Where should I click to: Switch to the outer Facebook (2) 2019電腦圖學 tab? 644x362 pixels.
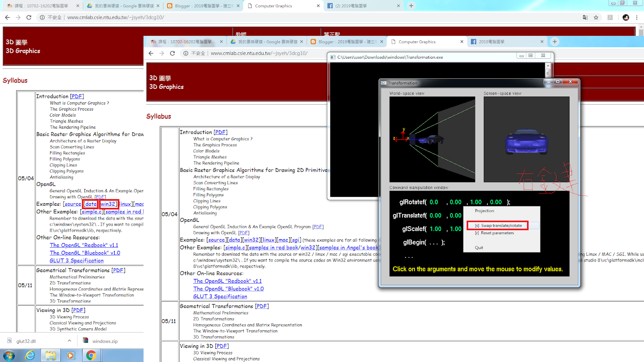coord(363,6)
